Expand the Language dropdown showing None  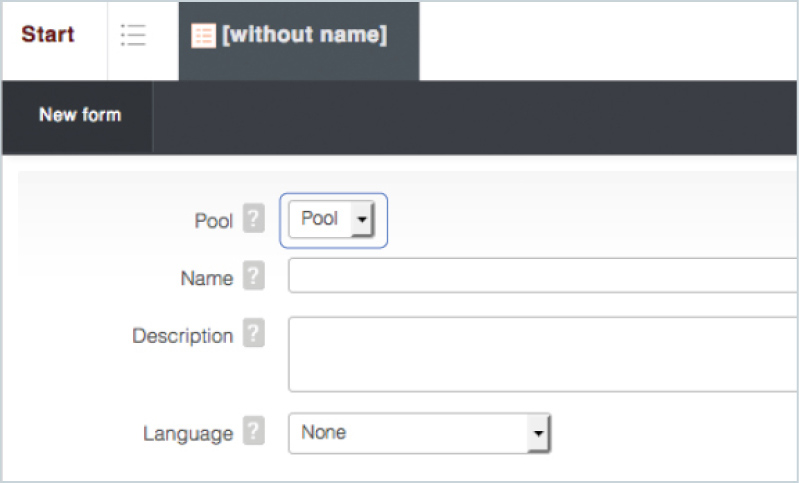(410, 433)
